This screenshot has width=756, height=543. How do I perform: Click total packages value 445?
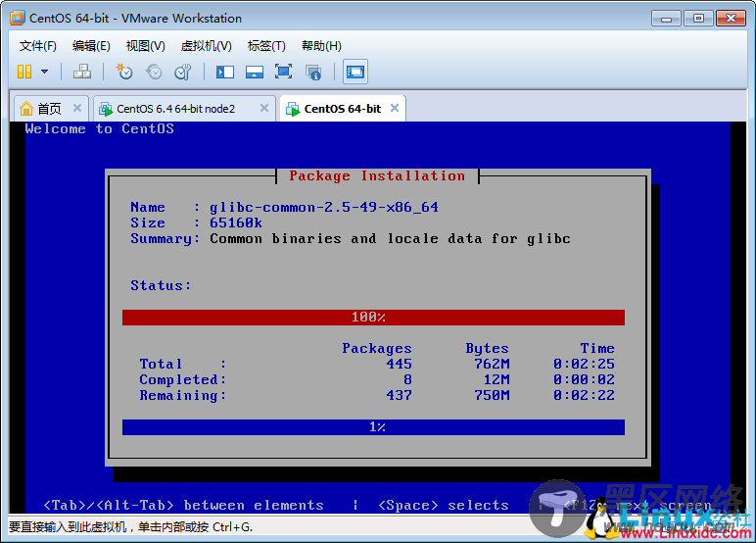(400, 364)
